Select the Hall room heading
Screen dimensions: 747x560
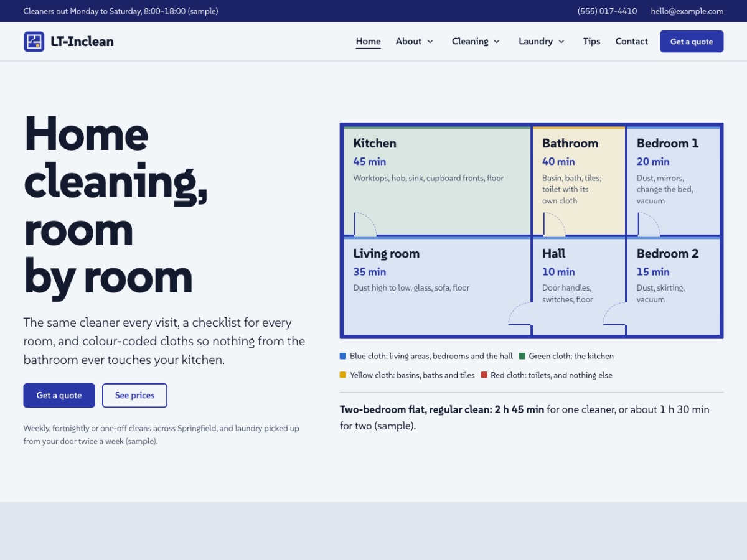click(x=554, y=254)
